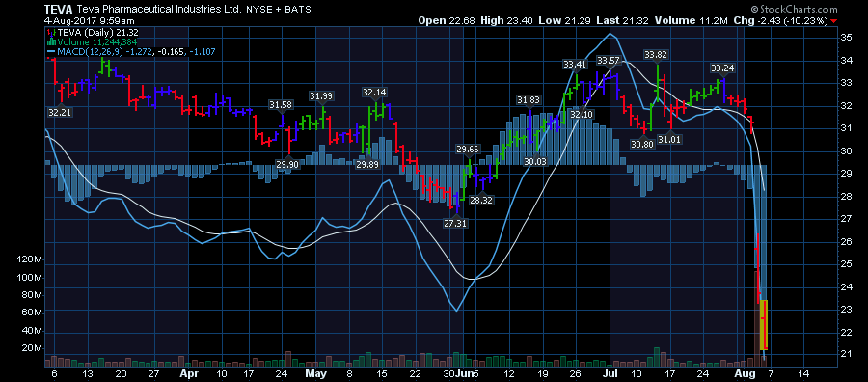The image size is (868, 382).
Task: Click the 33.24 high price label
Action: click(x=723, y=68)
